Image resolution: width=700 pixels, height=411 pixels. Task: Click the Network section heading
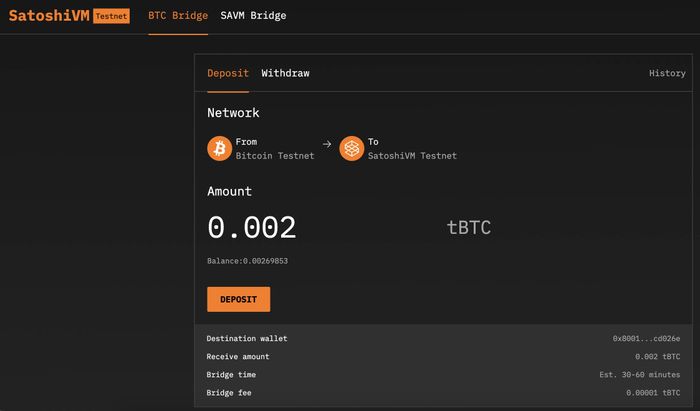[x=233, y=112]
